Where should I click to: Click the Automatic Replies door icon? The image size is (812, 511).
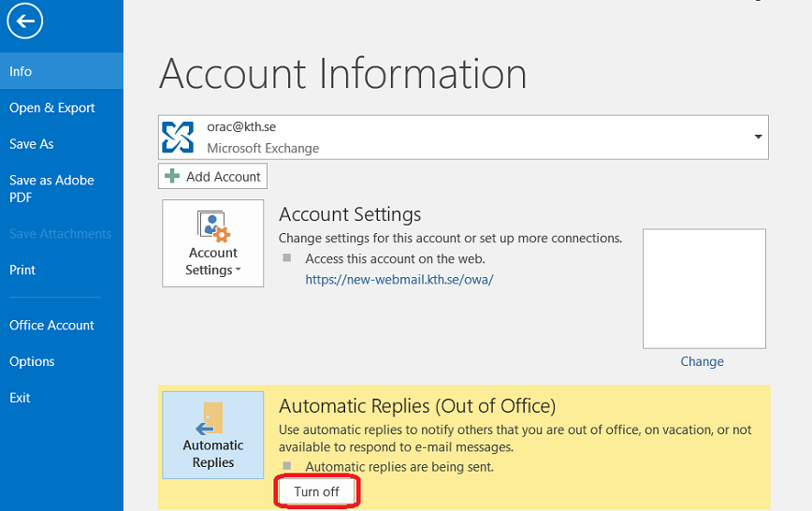coord(210,418)
